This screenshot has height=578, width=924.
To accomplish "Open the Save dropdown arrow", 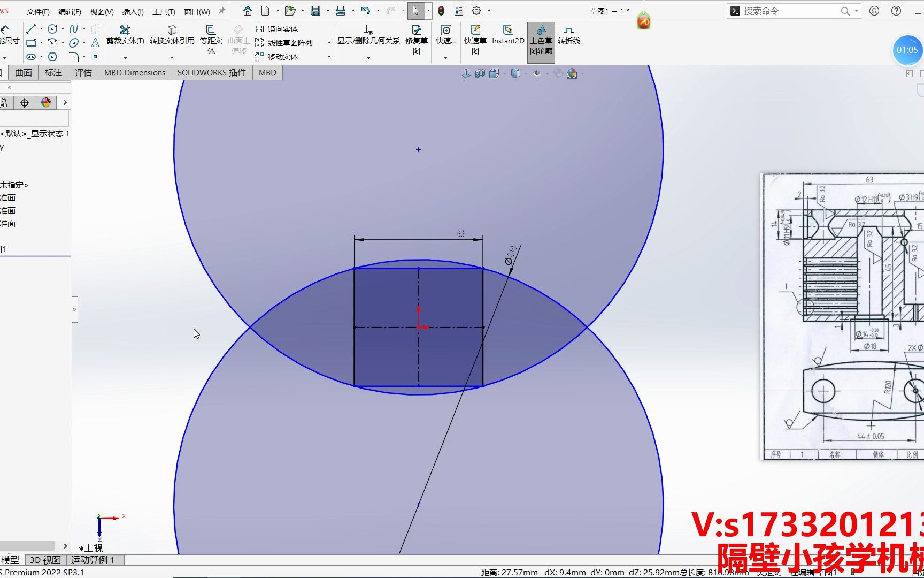I will click(x=328, y=11).
